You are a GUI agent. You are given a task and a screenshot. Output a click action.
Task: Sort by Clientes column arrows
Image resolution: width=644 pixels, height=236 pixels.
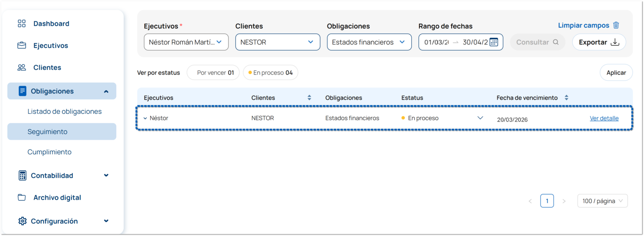(309, 98)
